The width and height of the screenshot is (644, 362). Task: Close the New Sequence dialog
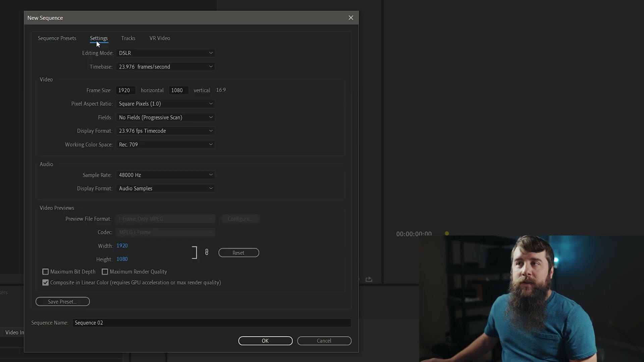[x=351, y=18]
